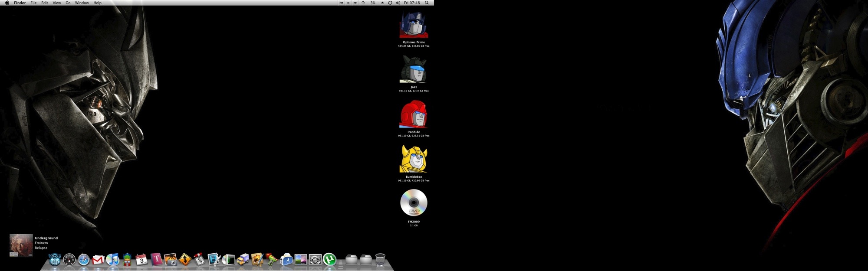Open the yellow diamond arrows dock icon

tap(185, 259)
